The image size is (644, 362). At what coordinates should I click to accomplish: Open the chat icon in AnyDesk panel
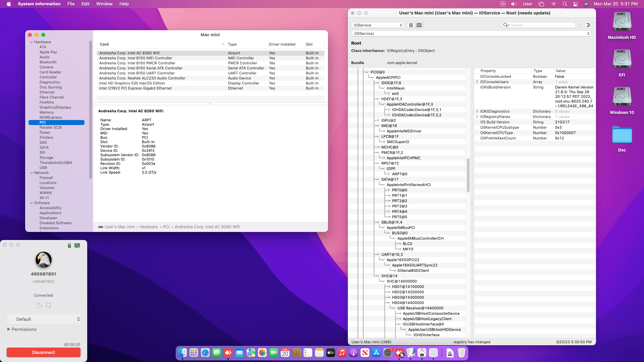coord(48,305)
